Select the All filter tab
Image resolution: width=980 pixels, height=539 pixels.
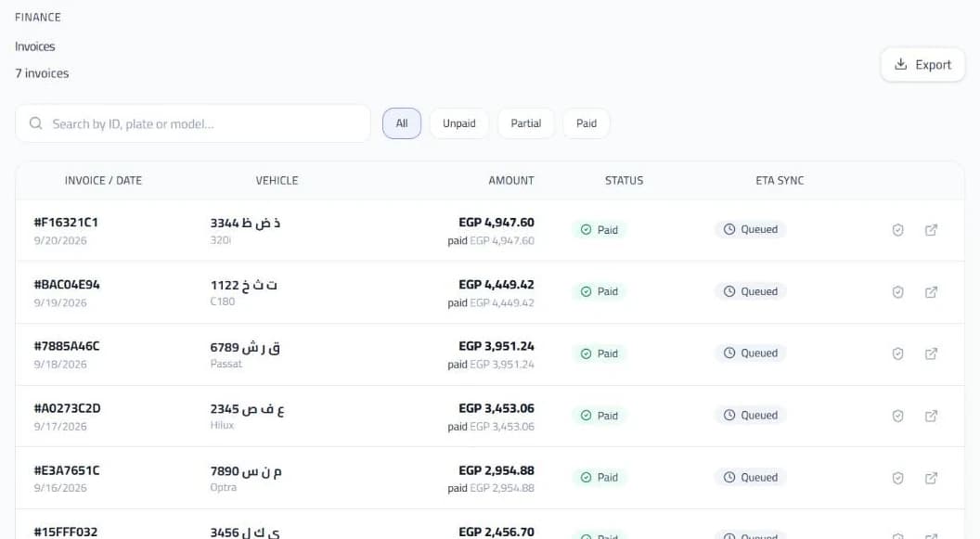(x=402, y=123)
